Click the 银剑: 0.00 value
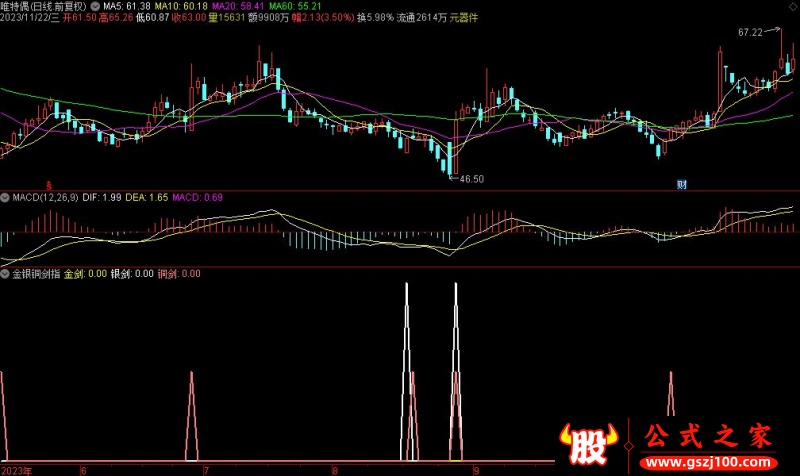 tap(132, 274)
